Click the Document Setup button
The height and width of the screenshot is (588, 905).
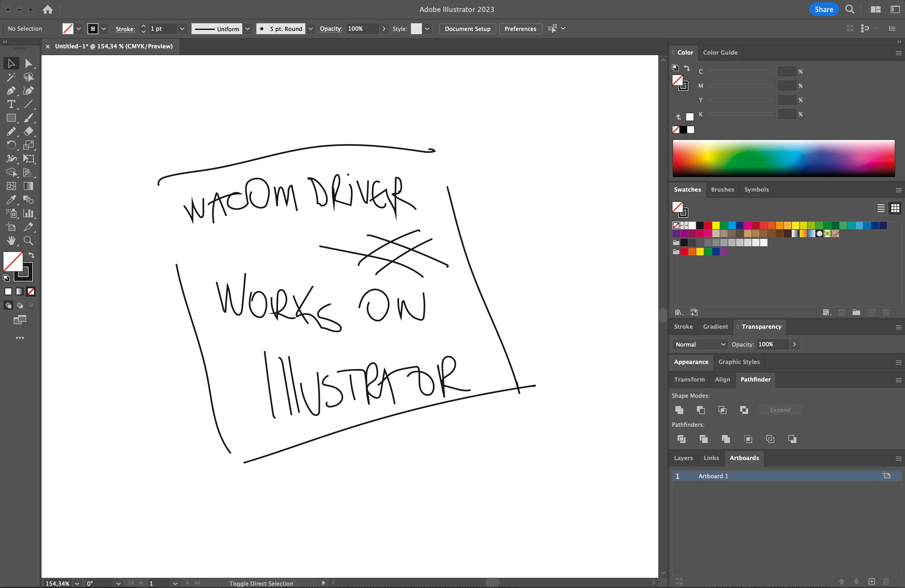tap(467, 28)
